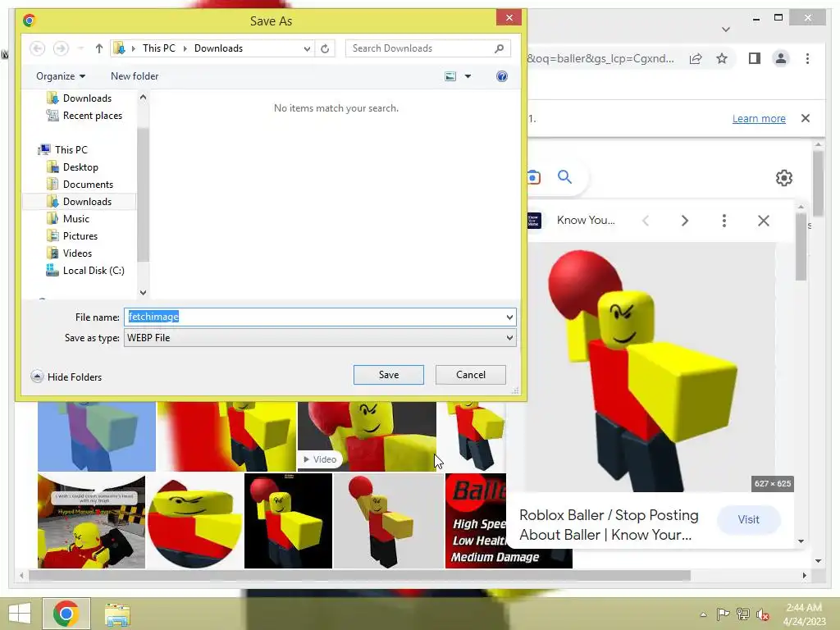Viewport: 840px width, 630px height.
Task: Click Learn more link
Action: point(759,118)
